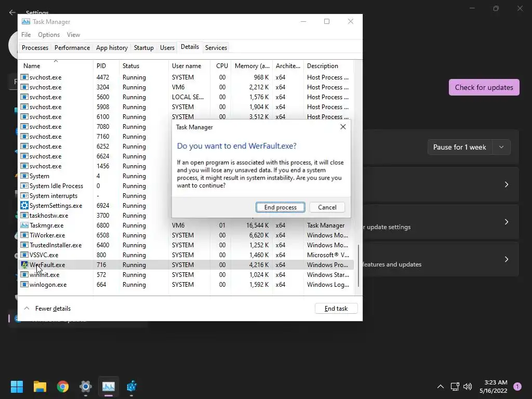Select the winlogon.exe process icon

[x=24, y=284]
